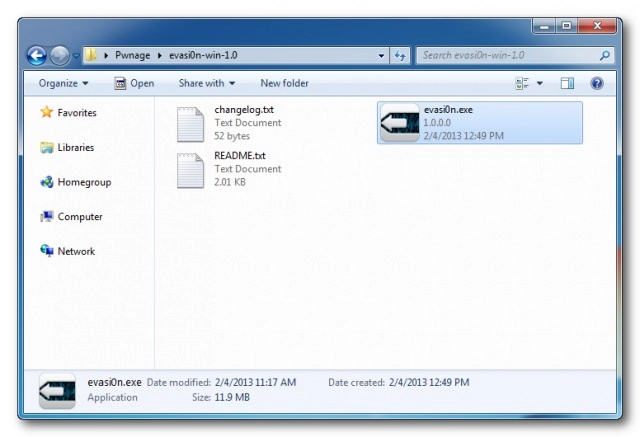Select the changelog.txt file icon

coord(190,124)
